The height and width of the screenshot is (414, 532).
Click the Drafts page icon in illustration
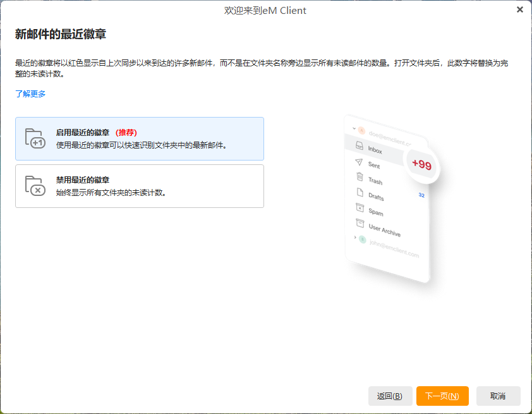pos(360,192)
